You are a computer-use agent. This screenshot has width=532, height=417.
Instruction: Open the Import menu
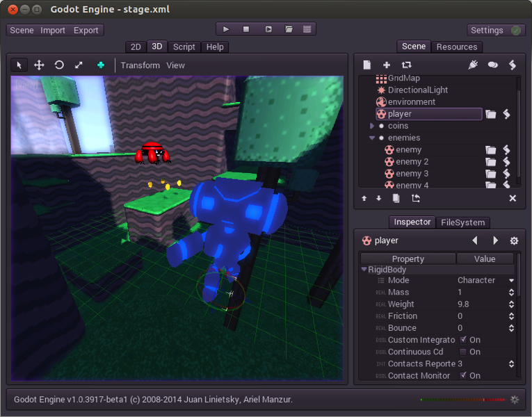53,30
